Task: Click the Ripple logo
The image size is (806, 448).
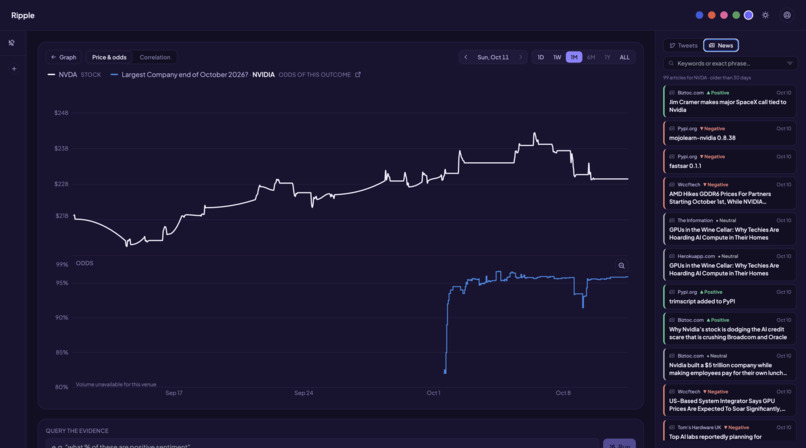Action: (23, 15)
